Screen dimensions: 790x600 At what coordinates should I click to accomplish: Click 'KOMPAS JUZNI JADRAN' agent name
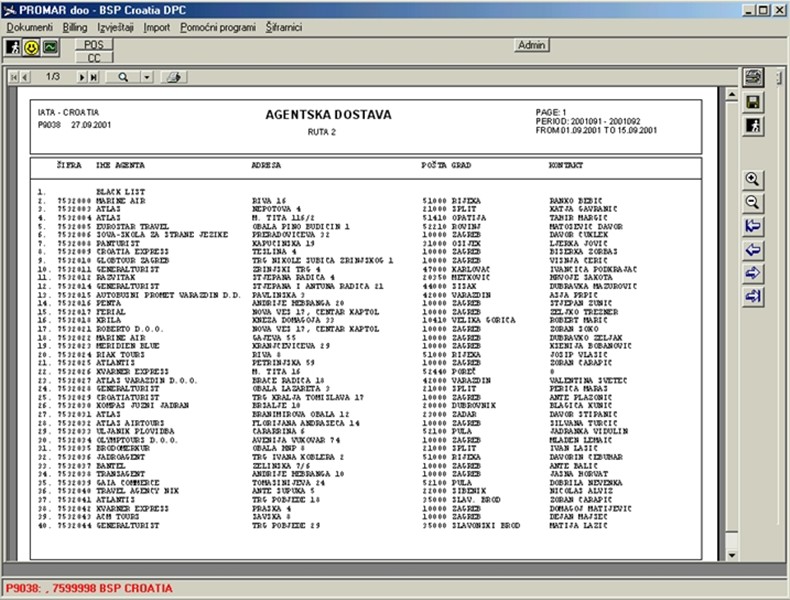tap(143, 406)
